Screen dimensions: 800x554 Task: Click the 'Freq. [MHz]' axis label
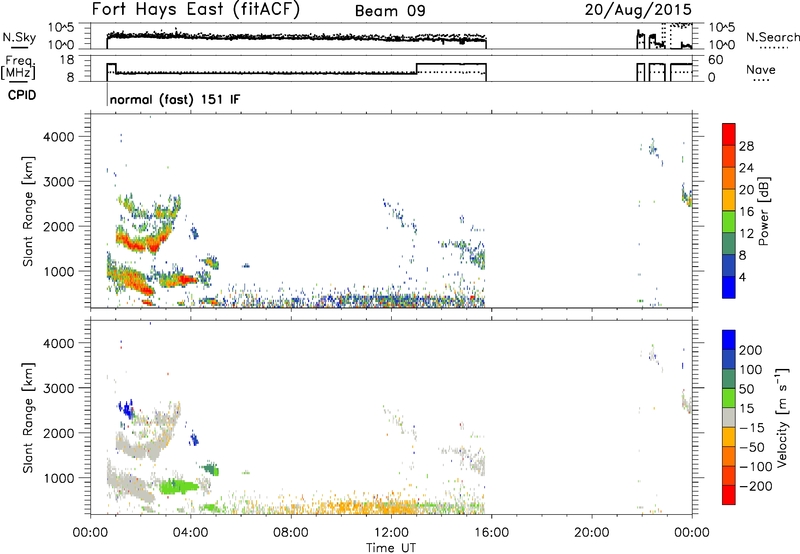[20, 68]
